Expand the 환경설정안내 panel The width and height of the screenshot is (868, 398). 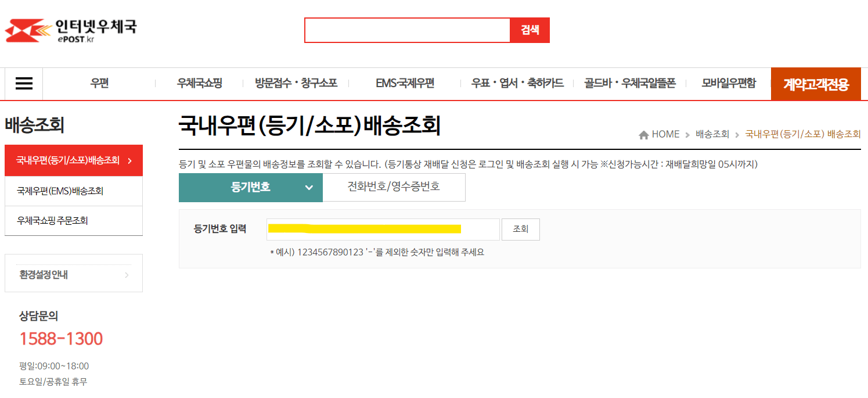point(73,273)
